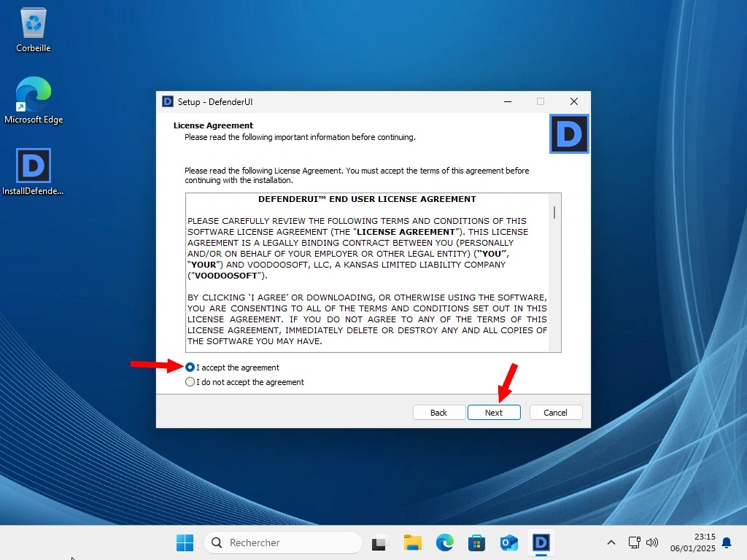Open File Explorer from the taskbar
Screen dimensions: 747x560
(x=413, y=542)
